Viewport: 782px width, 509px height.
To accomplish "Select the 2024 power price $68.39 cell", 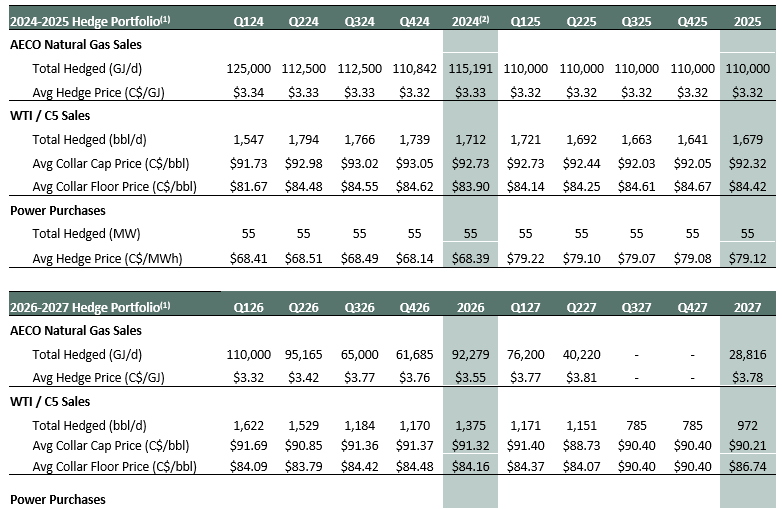I will (x=470, y=259).
